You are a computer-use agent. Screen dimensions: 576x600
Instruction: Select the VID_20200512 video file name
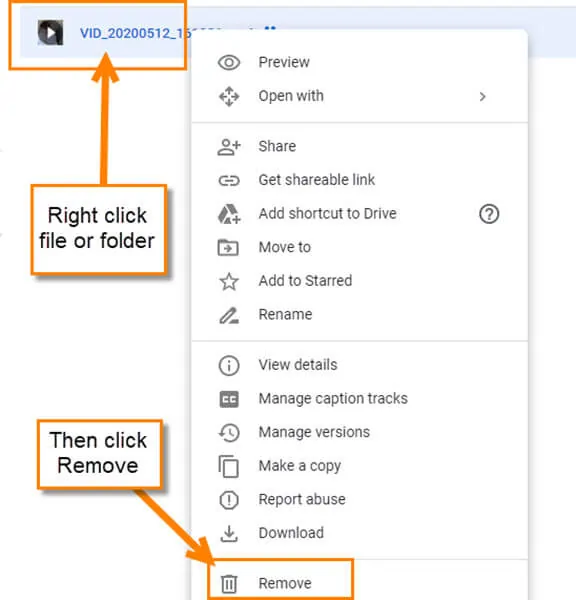pos(135,33)
